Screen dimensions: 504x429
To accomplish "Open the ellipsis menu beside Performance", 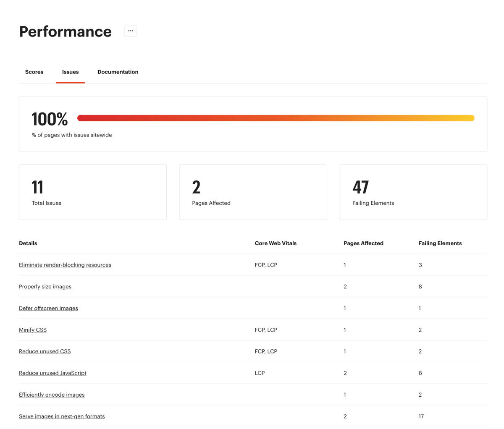I will pyautogui.click(x=131, y=31).
